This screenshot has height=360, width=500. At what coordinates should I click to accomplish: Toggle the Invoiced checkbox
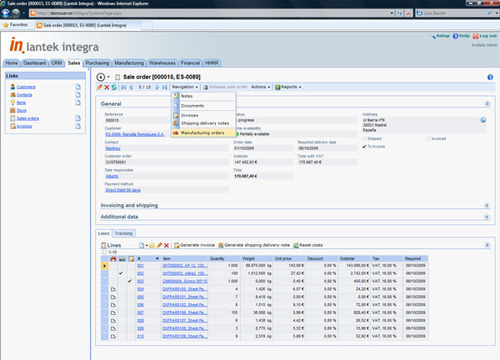pos(428,139)
